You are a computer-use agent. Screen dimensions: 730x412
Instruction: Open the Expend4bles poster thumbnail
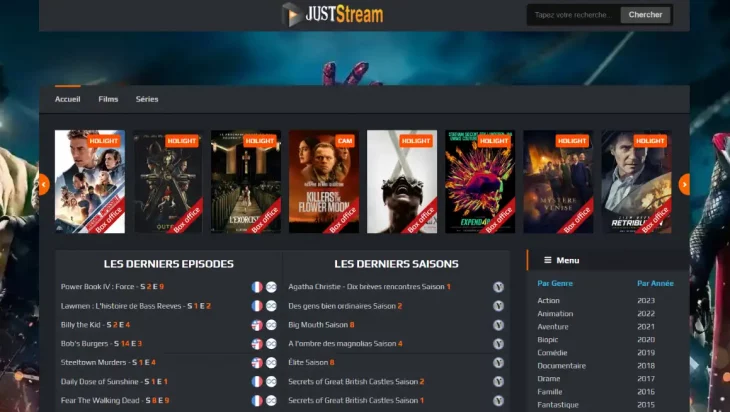(480, 182)
